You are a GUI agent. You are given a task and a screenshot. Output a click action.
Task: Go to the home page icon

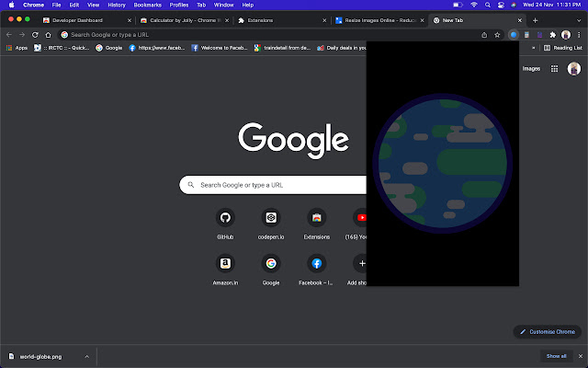click(x=48, y=35)
